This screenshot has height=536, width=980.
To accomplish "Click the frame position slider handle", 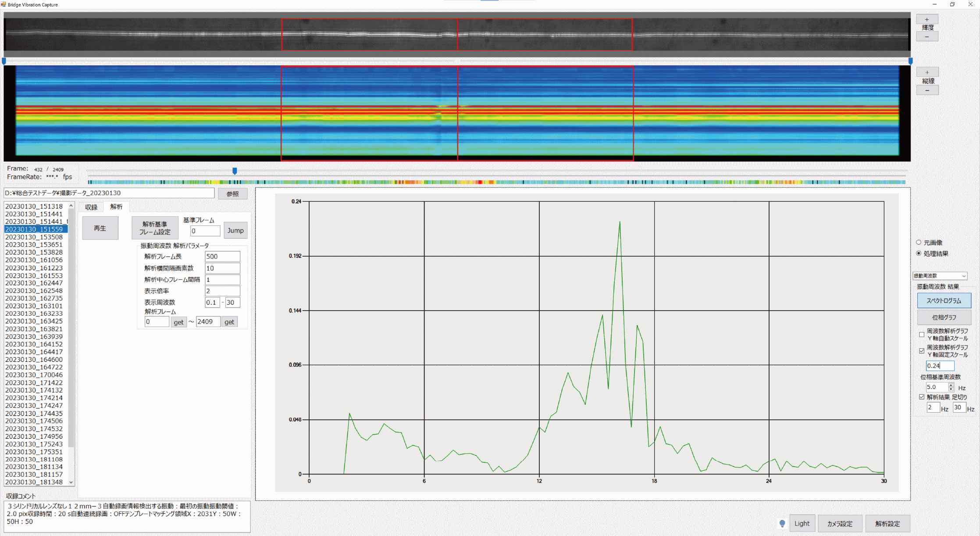I will 235,171.
